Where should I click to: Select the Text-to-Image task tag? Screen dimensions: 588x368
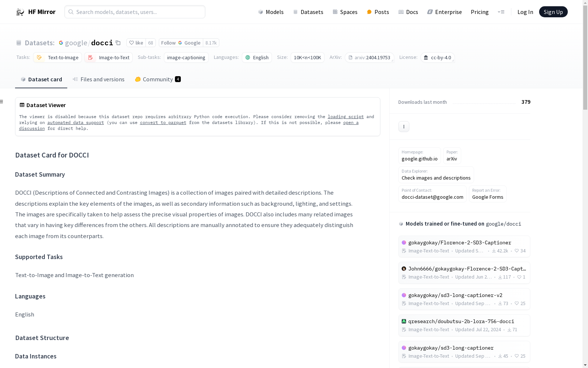click(x=57, y=57)
